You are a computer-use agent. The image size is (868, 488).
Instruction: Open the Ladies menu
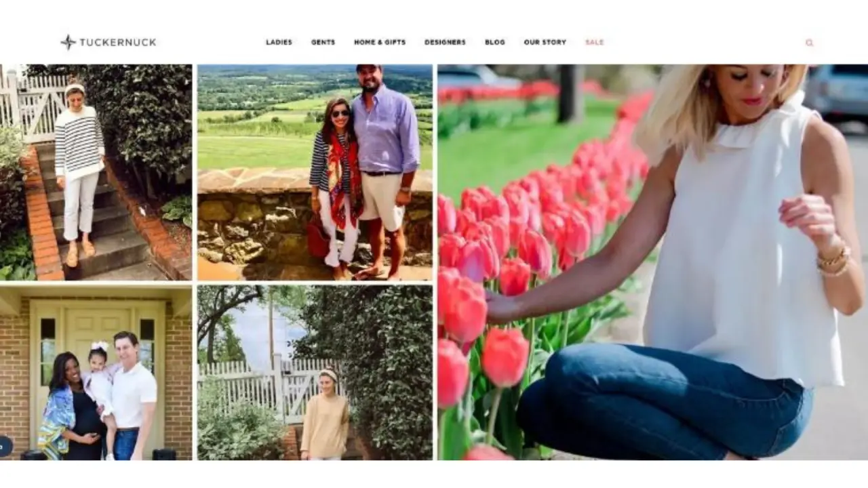pos(279,42)
